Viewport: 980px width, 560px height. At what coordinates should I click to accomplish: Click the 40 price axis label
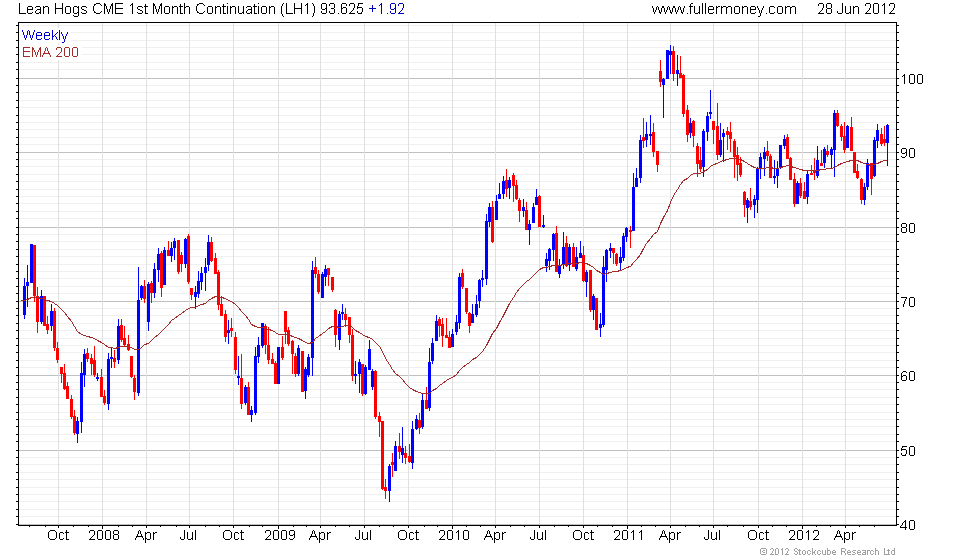(x=908, y=526)
